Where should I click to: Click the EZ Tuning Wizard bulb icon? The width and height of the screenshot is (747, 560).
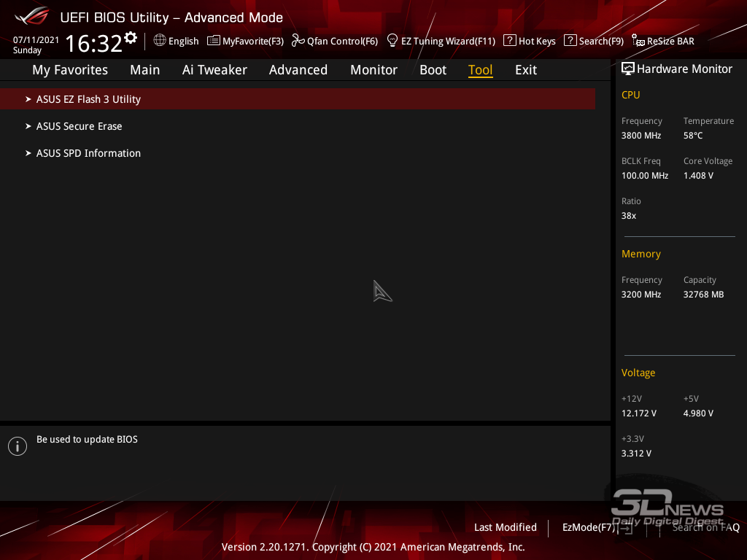(392, 41)
